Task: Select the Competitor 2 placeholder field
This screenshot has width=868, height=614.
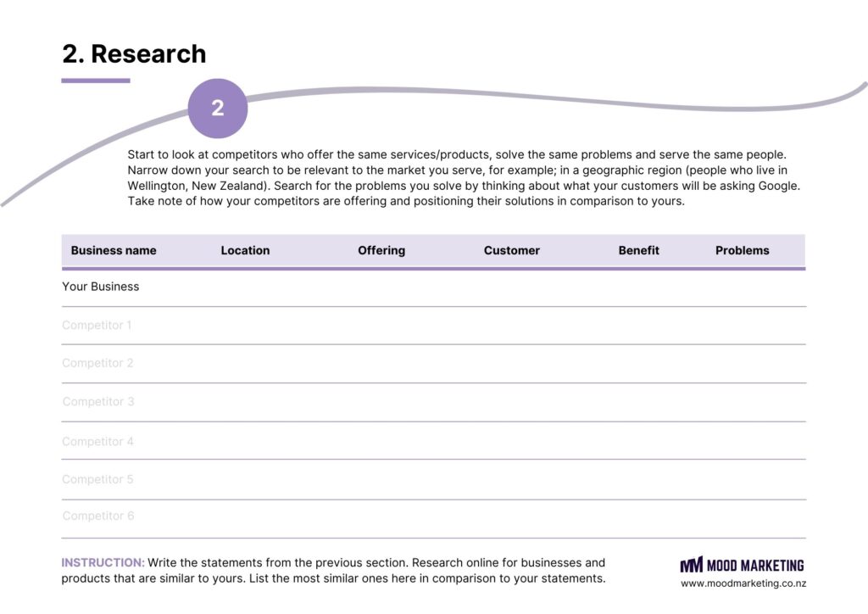Action: 97,363
